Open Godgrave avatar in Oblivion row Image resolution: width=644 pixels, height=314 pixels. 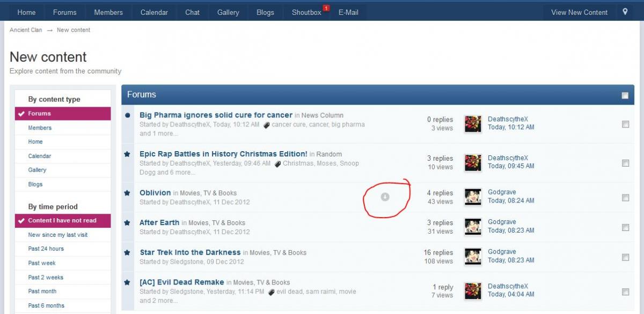(473, 197)
